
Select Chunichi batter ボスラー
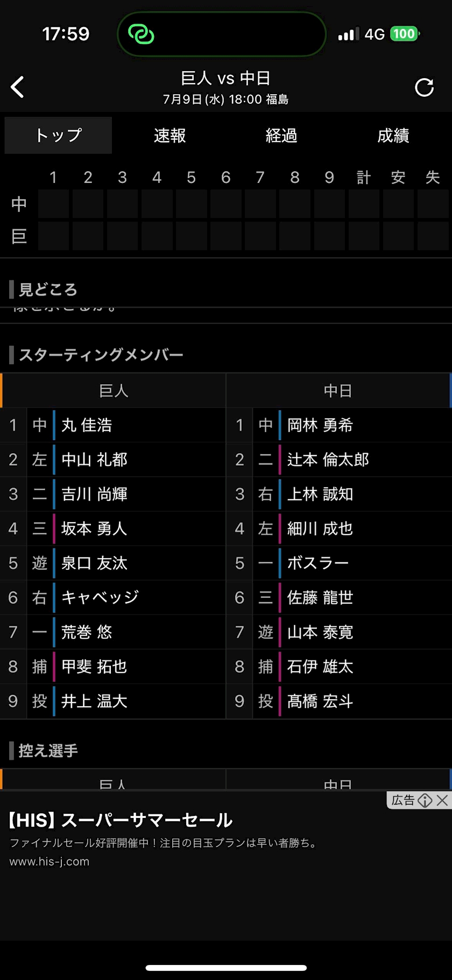[x=318, y=563]
